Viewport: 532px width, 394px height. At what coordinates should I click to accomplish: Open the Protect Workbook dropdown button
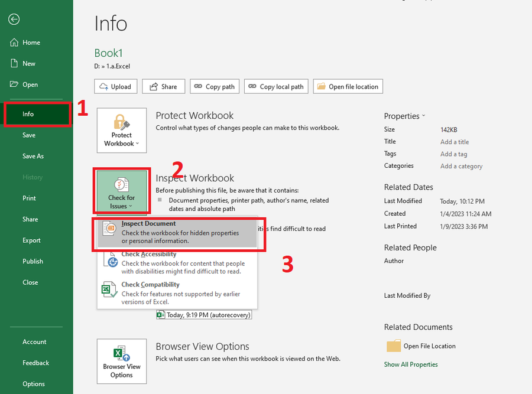coord(122,131)
